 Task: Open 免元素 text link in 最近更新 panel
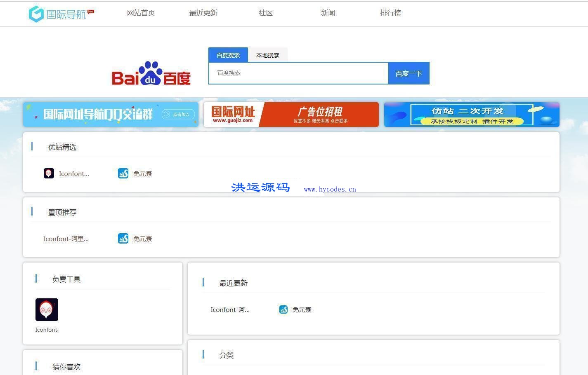coord(302,310)
